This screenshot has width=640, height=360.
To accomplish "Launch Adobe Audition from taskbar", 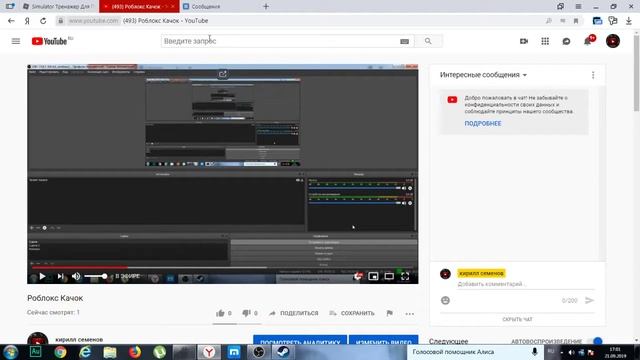I will click(36, 352).
